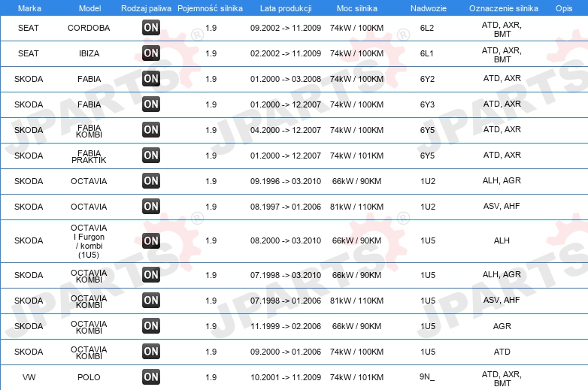Click the CORDOBA model cell

point(89,28)
